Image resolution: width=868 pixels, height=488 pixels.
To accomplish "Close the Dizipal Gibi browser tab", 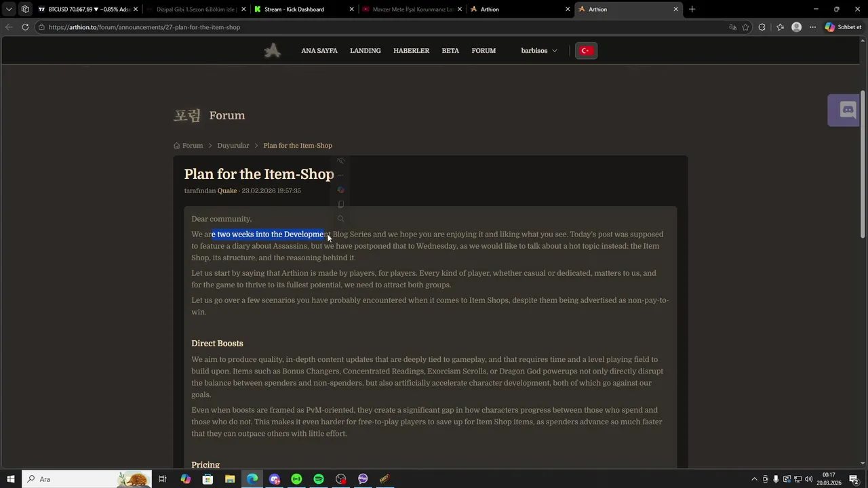I will point(244,9).
